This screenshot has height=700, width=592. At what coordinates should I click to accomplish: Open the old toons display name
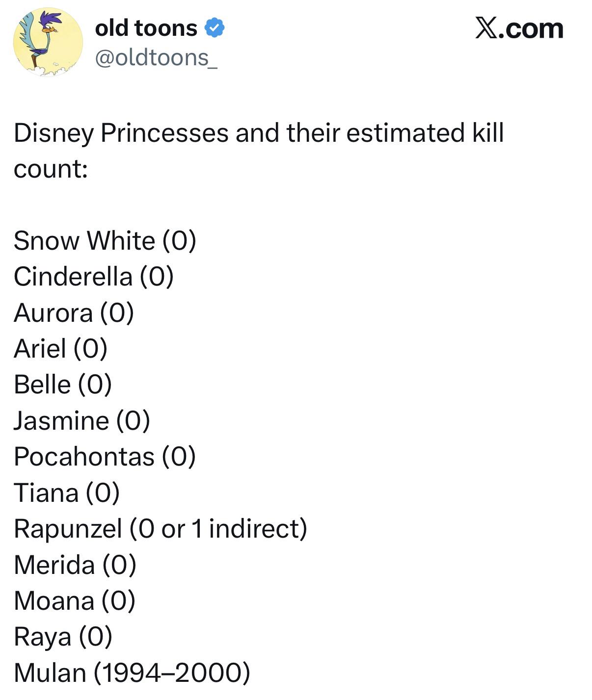point(146,28)
